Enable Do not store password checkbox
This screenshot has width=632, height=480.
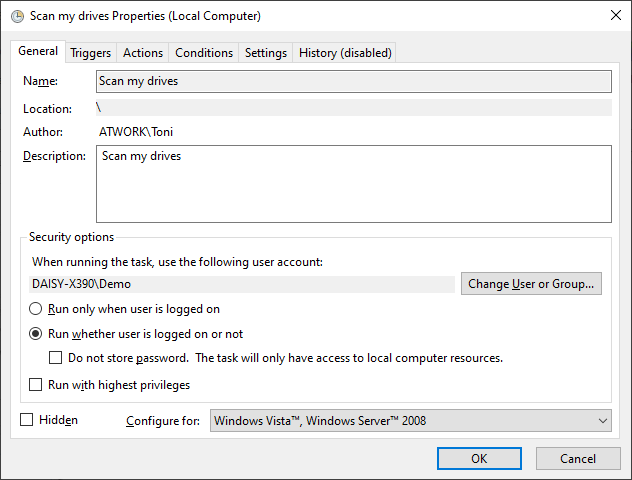click(x=56, y=358)
